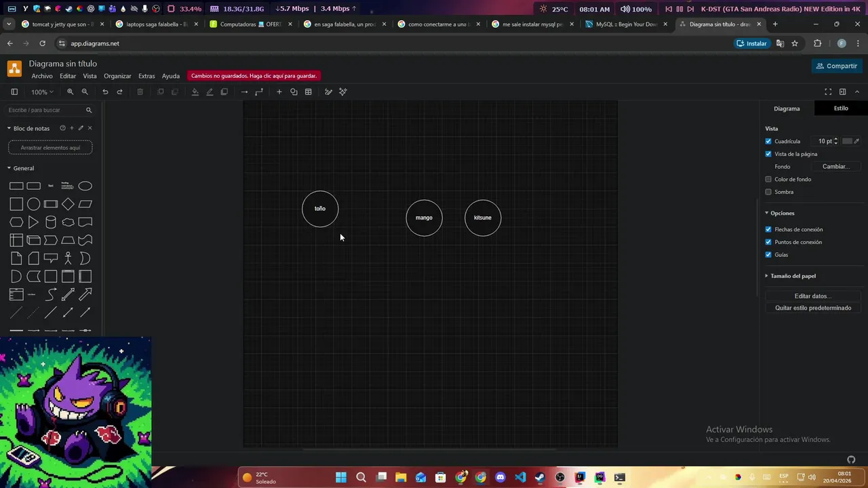
Task: Open the fill color tool
Action: tap(195, 92)
